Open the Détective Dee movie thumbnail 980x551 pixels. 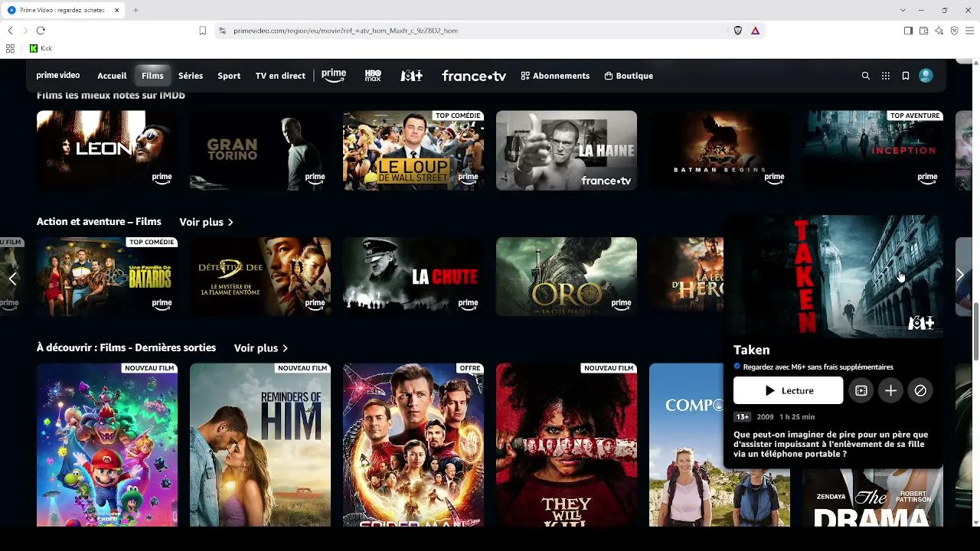pyautogui.click(x=260, y=277)
